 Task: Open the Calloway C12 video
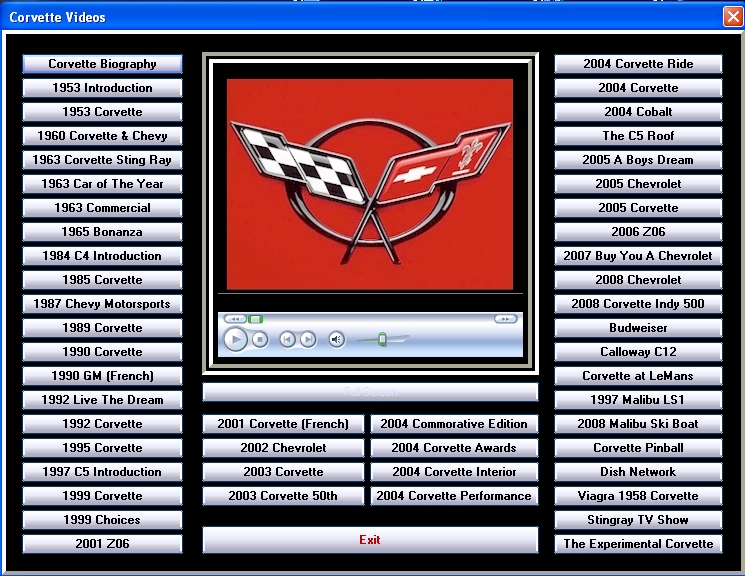click(638, 352)
